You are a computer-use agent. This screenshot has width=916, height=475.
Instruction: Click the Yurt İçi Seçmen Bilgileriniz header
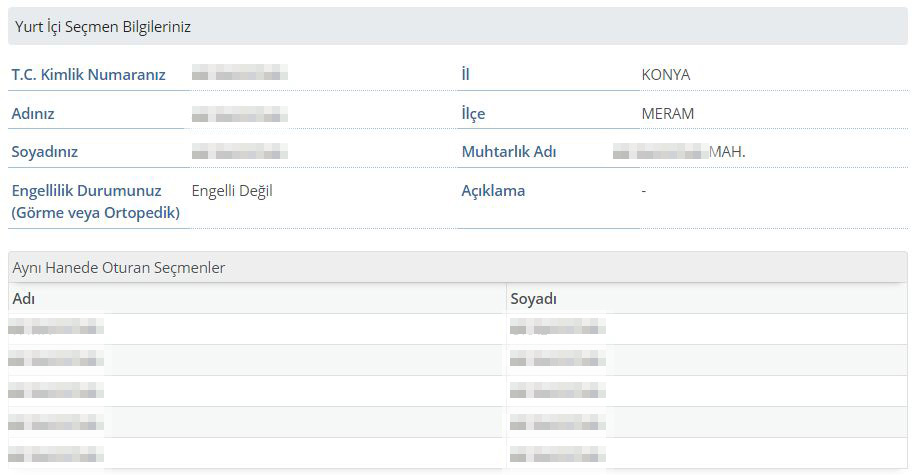pos(103,27)
